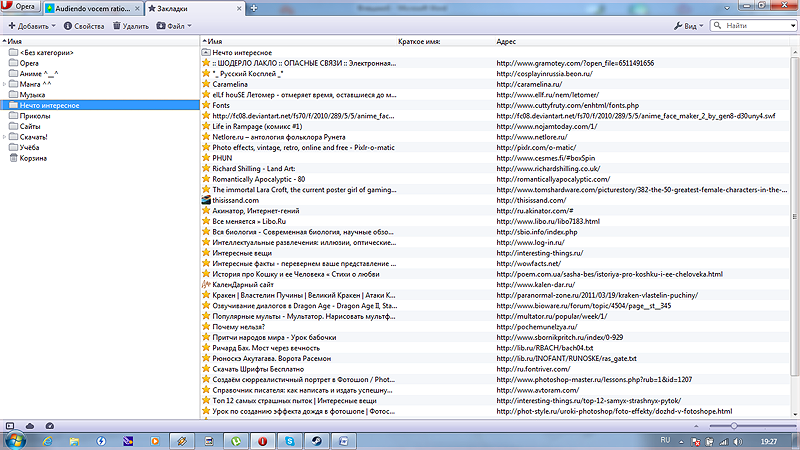Show hidden system tray icons

681,442
